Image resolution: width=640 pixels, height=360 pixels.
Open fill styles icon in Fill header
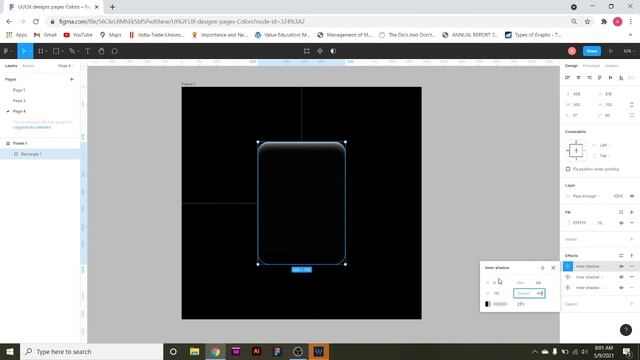click(621, 212)
